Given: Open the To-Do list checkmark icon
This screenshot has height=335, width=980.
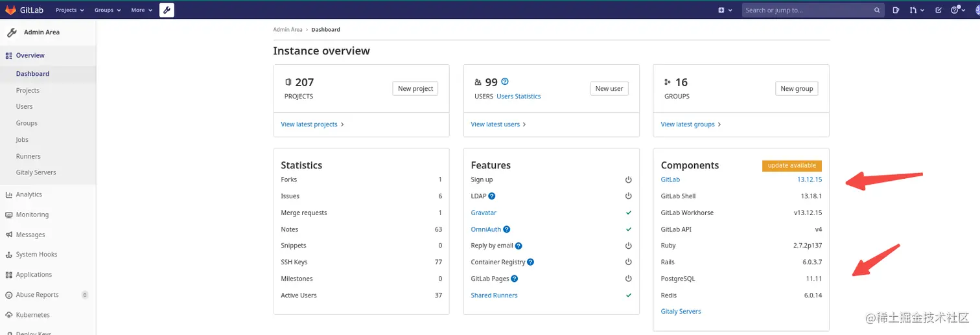Looking at the screenshot, I should pos(938,10).
